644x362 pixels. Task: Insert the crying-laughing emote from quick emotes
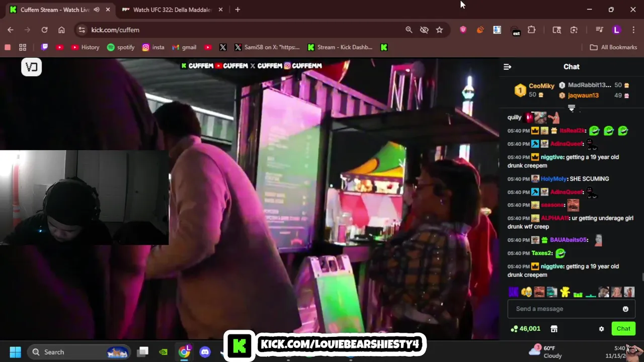pos(526,292)
